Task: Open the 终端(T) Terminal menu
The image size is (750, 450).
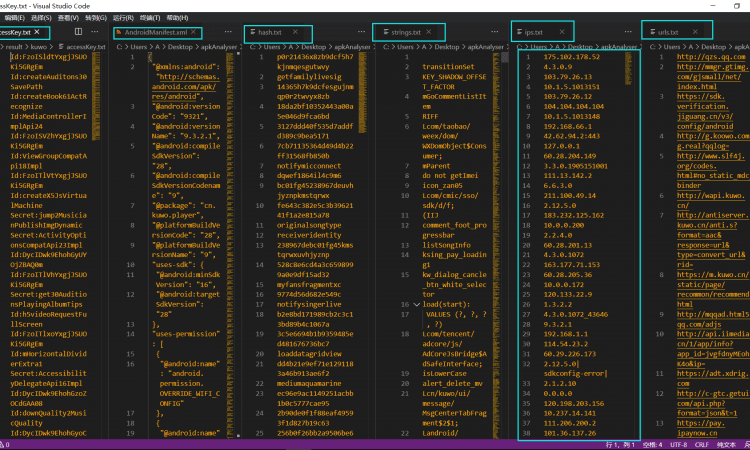Action: [150, 18]
